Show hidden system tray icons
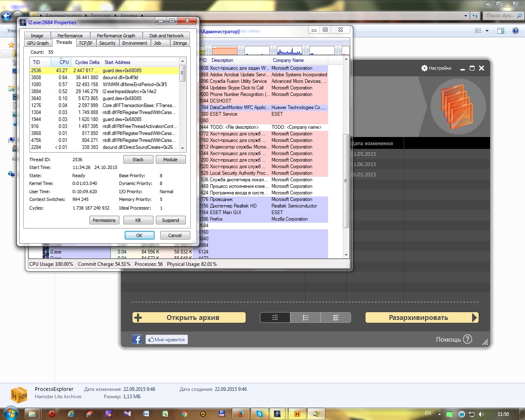This screenshot has width=525, height=420. coord(439,414)
